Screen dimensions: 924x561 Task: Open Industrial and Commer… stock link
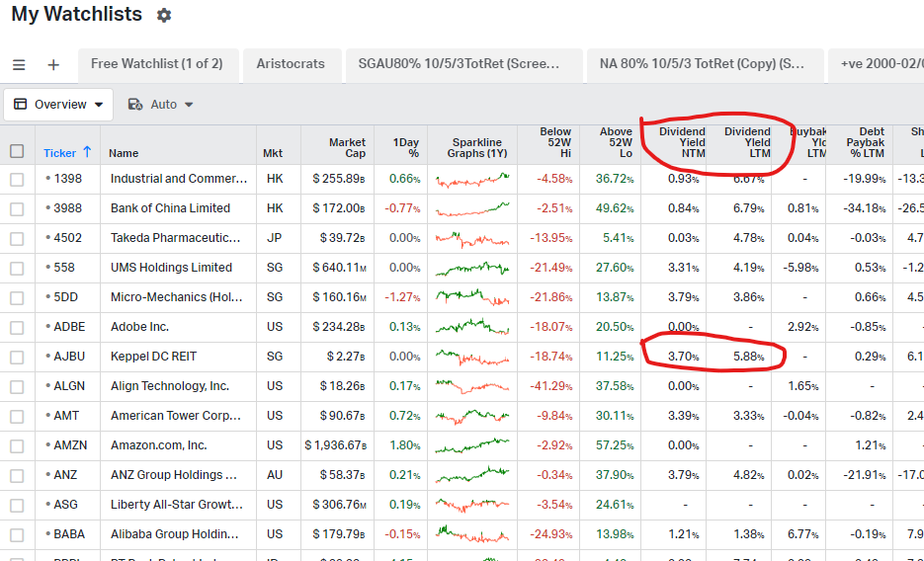[x=179, y=179]
